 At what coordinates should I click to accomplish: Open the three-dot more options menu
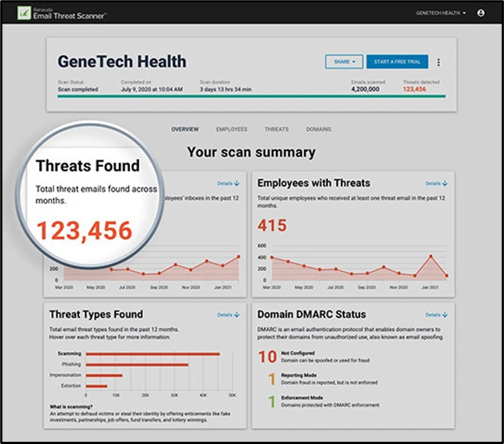439,62
